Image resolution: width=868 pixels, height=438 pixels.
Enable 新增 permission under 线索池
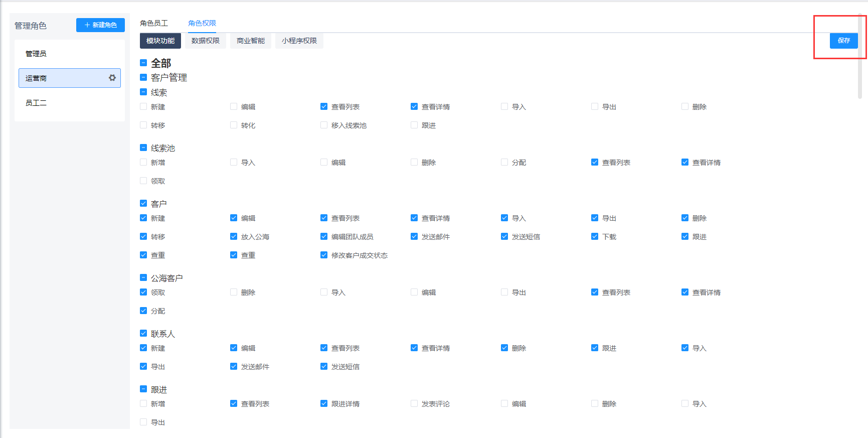(143, 163)
